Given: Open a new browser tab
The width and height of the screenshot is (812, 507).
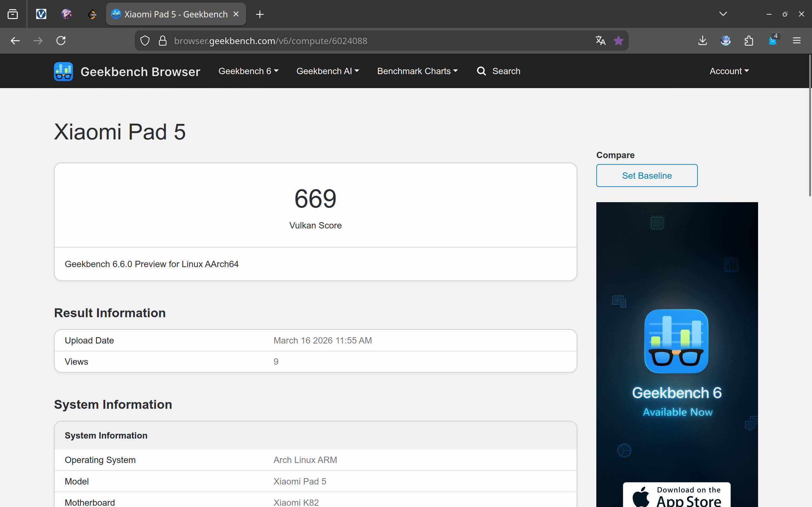Looking at the screenshot, I should [260, 15].
